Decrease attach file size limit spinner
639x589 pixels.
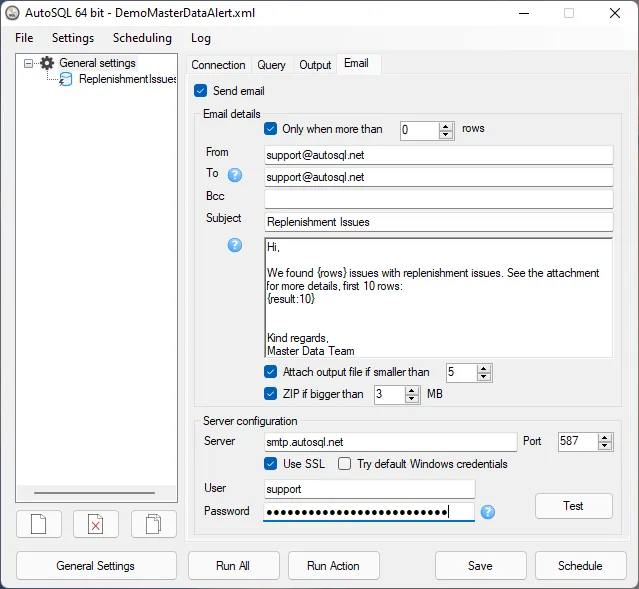[x=484, y=377]
